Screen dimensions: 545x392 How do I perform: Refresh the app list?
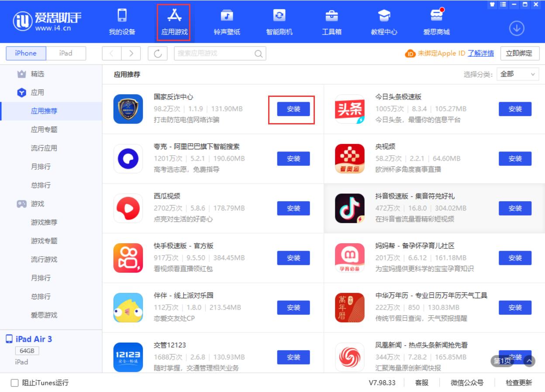[158, 53]
